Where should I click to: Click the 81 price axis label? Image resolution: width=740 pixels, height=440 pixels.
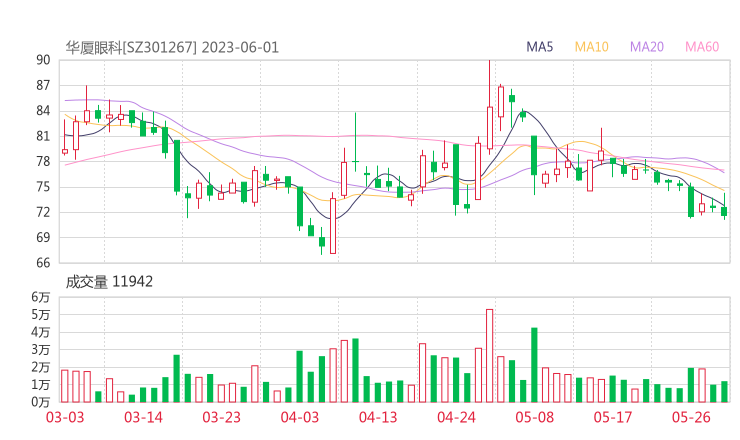click(x=43, y=136)
